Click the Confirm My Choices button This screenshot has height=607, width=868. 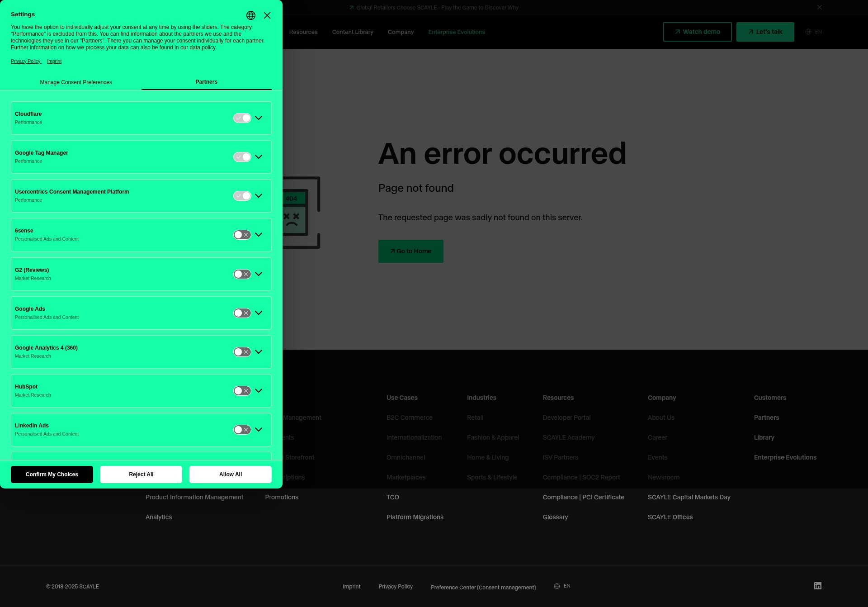coord(52,474)
